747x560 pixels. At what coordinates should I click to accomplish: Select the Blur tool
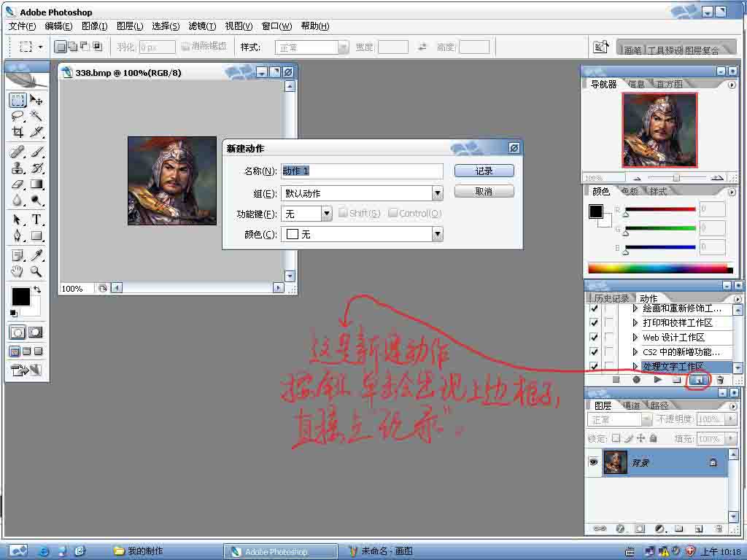pos(18,200)
